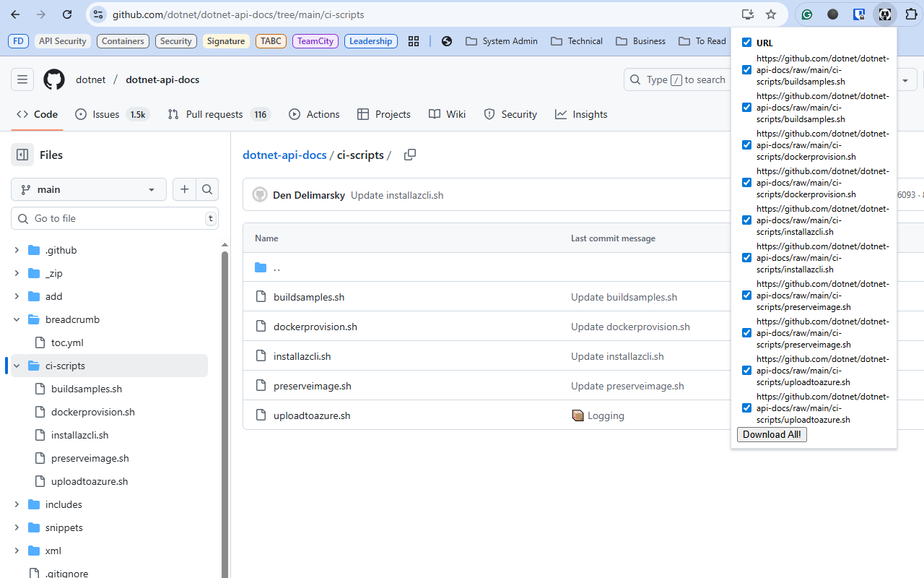Open the TeamCity bookmark
Viewport: 924px width, 578px height.
(315, 41)
